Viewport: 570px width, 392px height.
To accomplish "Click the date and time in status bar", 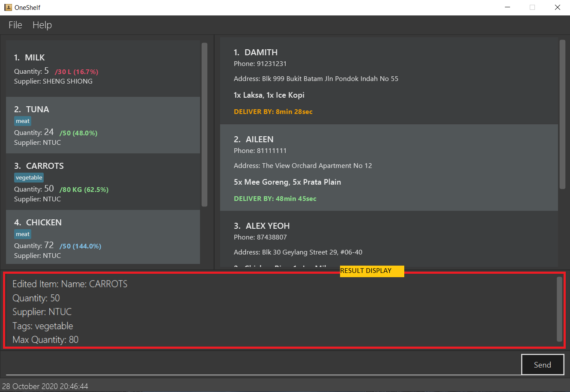I will (45, 386).
